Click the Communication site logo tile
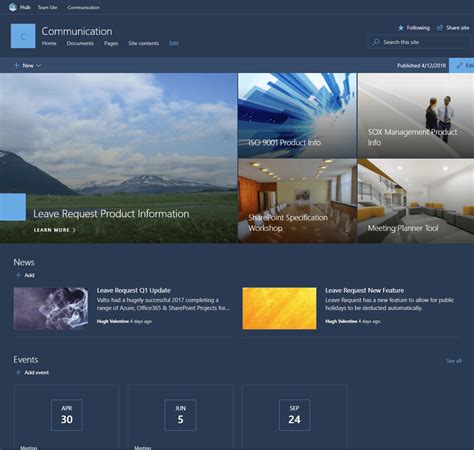Viewport: 474px width, 450px height. coord(23,36)
